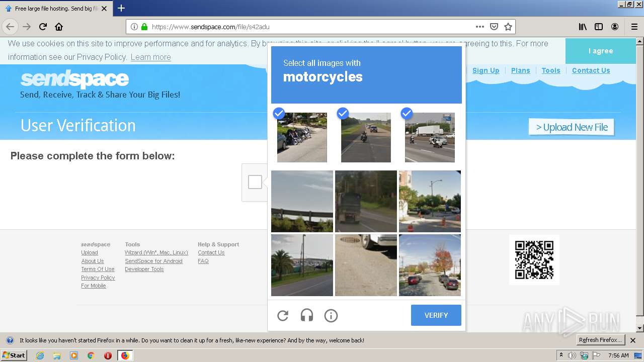This screenshot has height=362, width=644.
Task: Select the street lamp and cones tile
Action: pos(430,201)
